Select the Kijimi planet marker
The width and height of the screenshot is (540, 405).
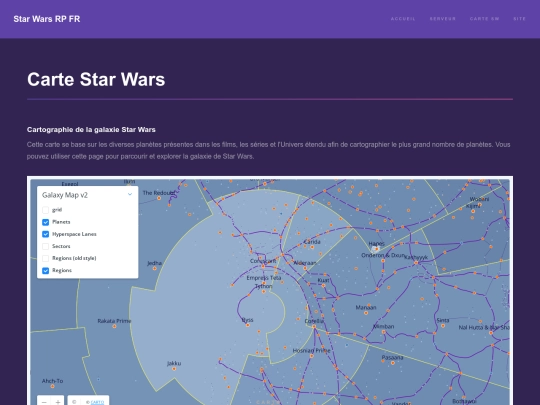point(473,211)
